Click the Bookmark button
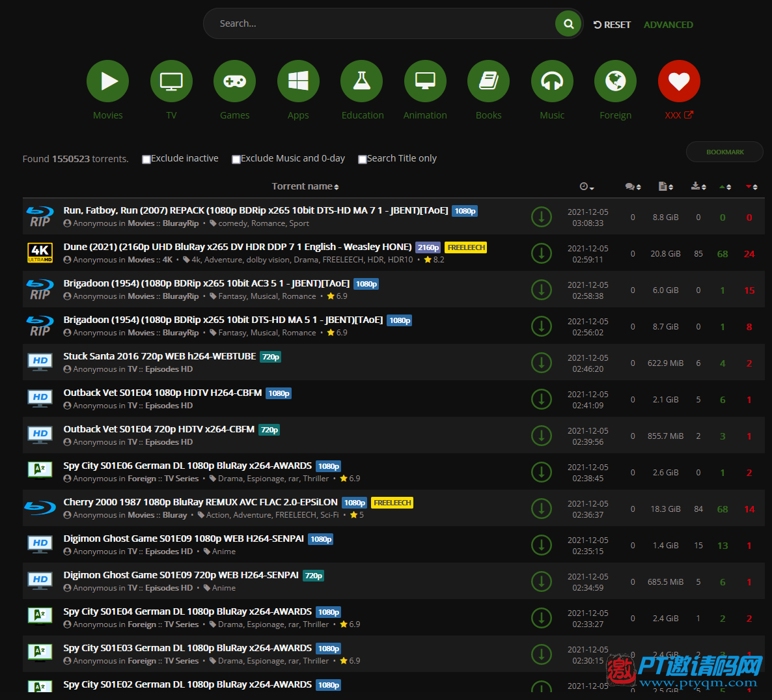This screenshot has height=700, width=772. pyautogui.click(x=724, y=152)
